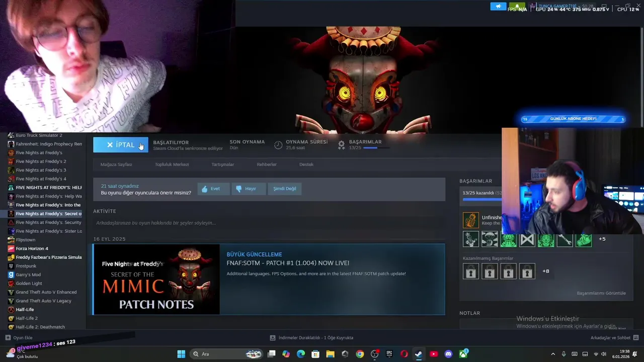Show the +5 more earned achievements
Viewport: 644px width, 362px height.
tap(602, 239)
